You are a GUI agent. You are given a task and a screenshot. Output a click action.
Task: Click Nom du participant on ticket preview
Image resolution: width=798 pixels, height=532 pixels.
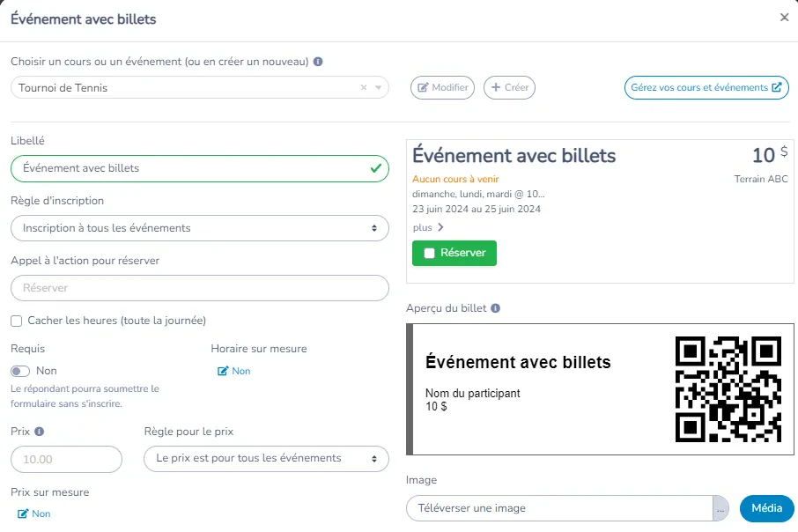pyautogui.click(x=473, y=394)
